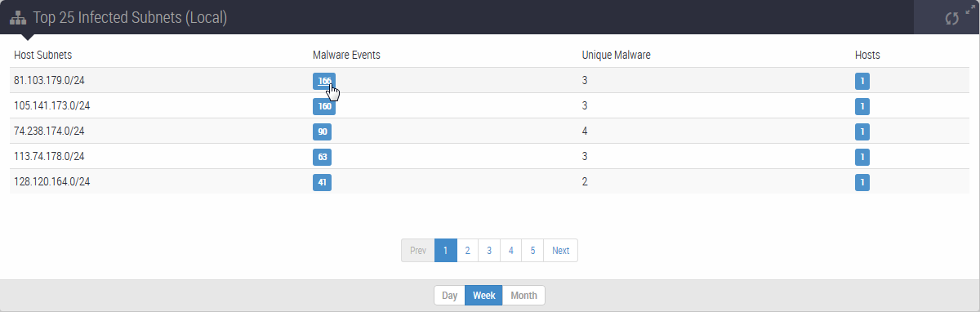The height and width of the screenshot is (312, 980).
Task: Click hosts badge for 74.238.174.0/24
Action: (862, 131)
